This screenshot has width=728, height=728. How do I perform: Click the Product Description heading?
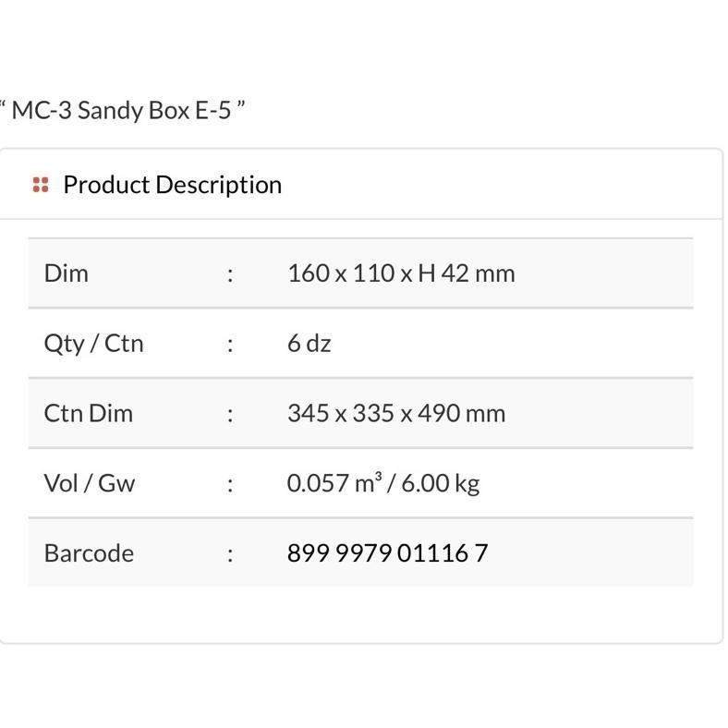[172, 185]
